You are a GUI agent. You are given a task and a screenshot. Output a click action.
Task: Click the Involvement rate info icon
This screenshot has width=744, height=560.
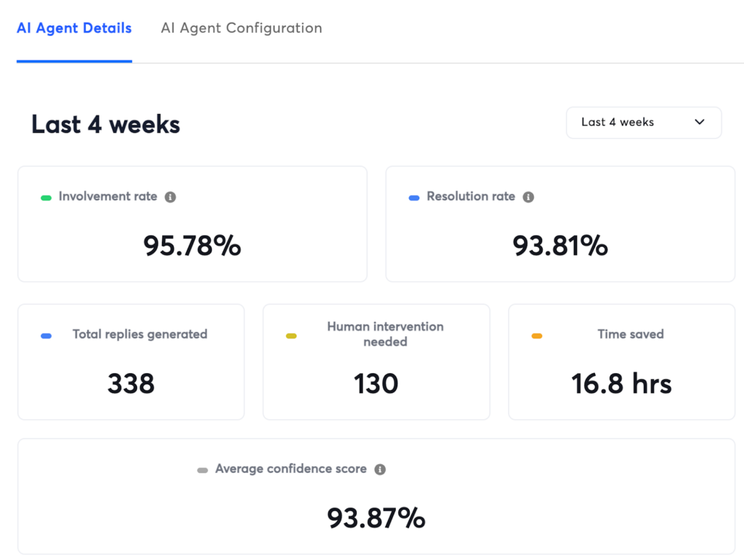coord(170,197)
